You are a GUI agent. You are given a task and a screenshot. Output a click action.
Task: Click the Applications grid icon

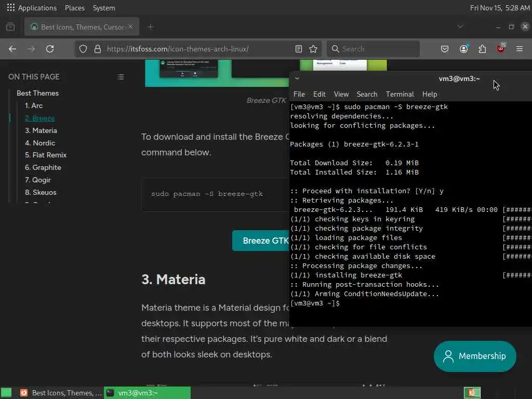10,7
